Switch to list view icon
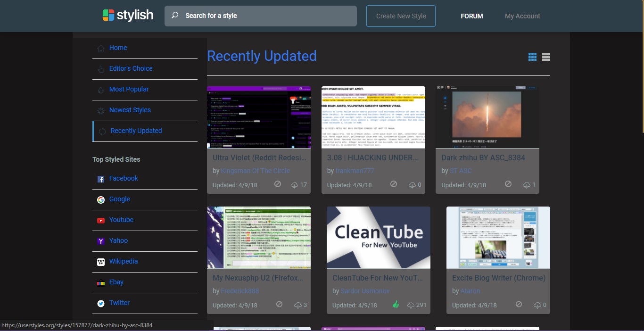 pyautogui.click(x=546, y=57)
